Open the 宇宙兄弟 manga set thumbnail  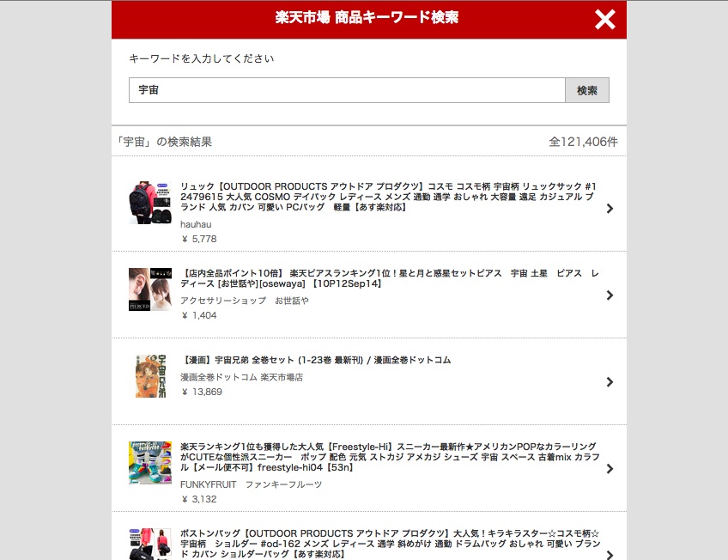(150, 376)
